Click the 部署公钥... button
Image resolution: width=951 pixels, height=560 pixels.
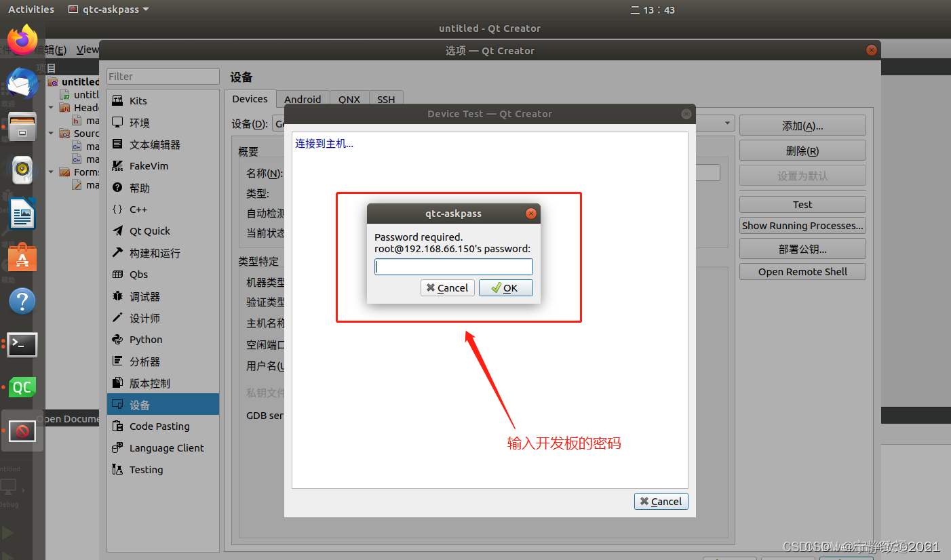802,249
